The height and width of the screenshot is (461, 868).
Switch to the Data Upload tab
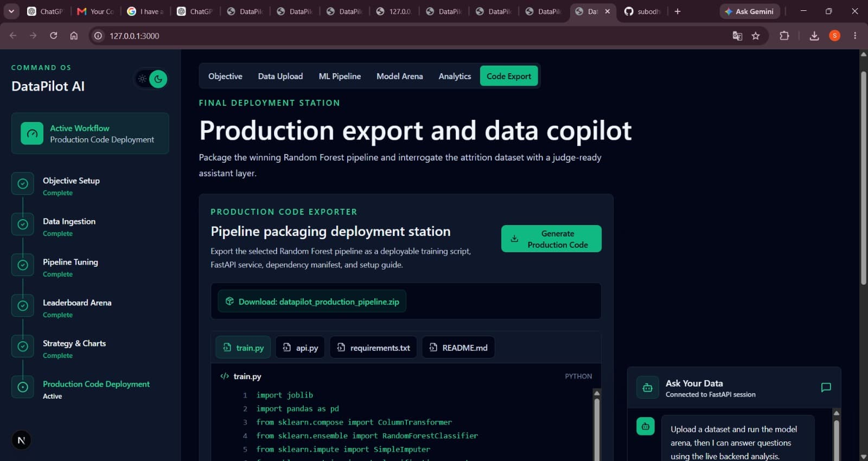pyautogui.click(x=280, y=76)
